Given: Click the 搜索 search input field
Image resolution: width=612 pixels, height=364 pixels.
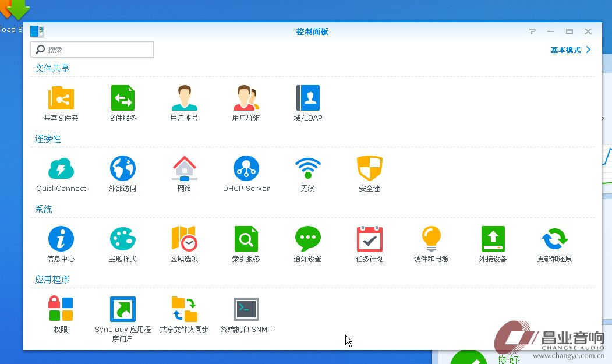Looking at the screenshot, I should pyautogui.click(x=92, y=50).
